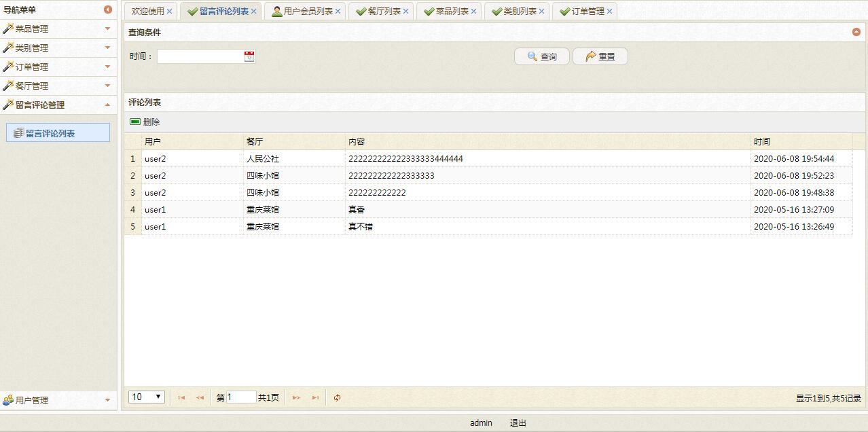The width and height of the screenshot is (868, 432).
Task: Collapse the navigation menu using arrow icon
Action: (109, 10)
